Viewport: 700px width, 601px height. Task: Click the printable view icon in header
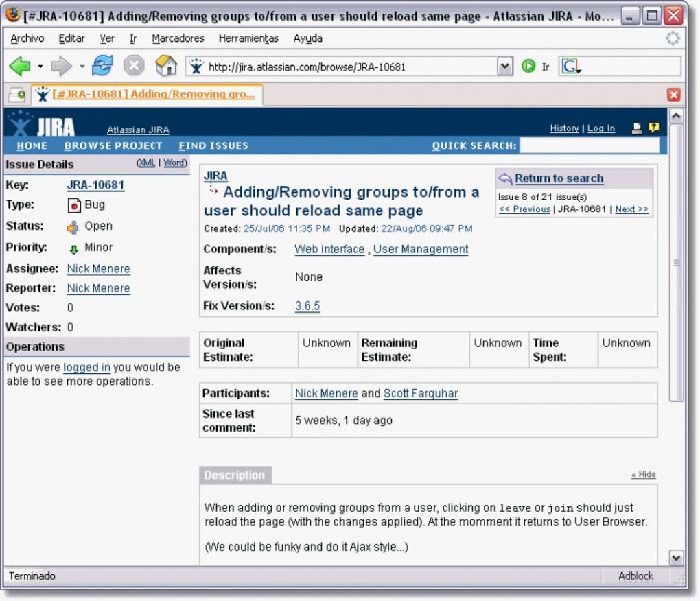tap(637, 128)
